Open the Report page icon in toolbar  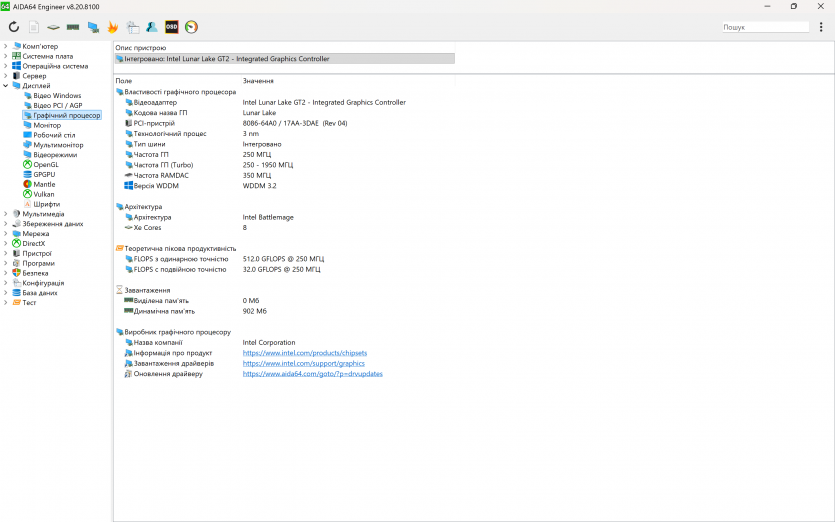pyautogui.click(x=34, y=27)
